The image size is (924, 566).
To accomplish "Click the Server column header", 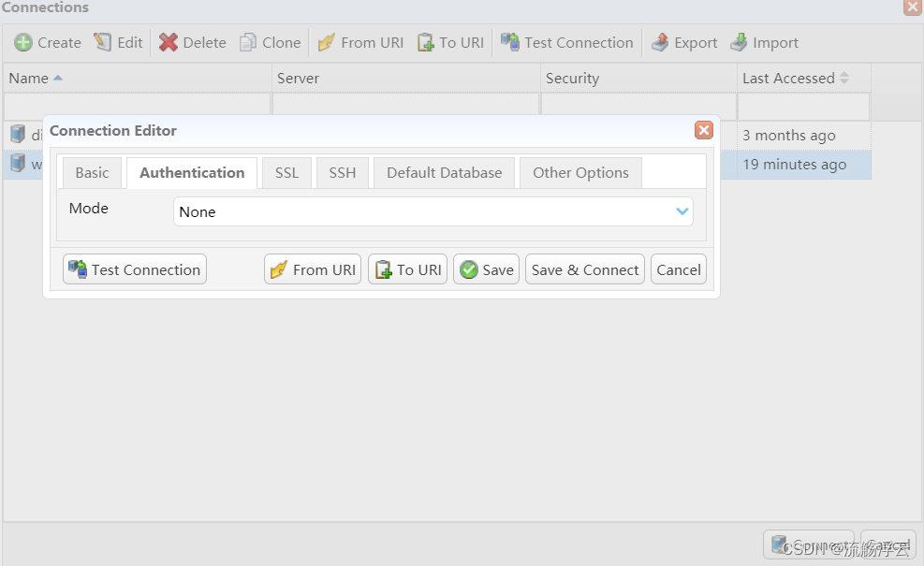I will point(406,79).
